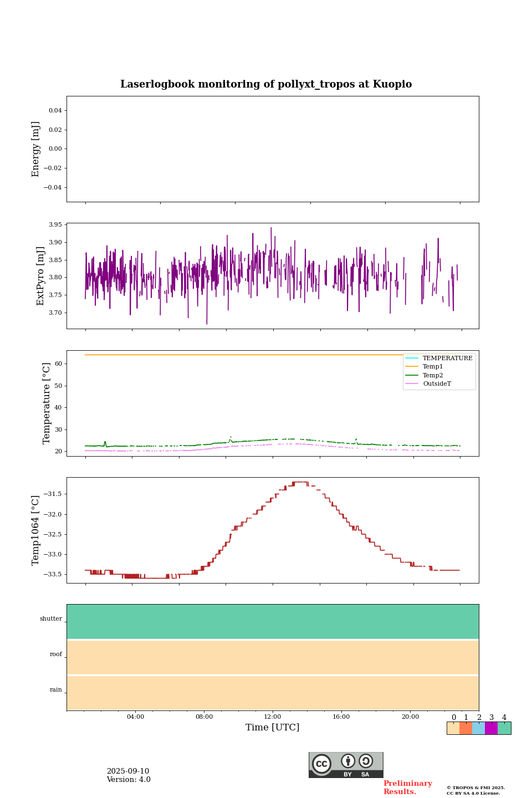Click the TEMPERATURE legend entry
532x798 pixels.
coord(447,359)
